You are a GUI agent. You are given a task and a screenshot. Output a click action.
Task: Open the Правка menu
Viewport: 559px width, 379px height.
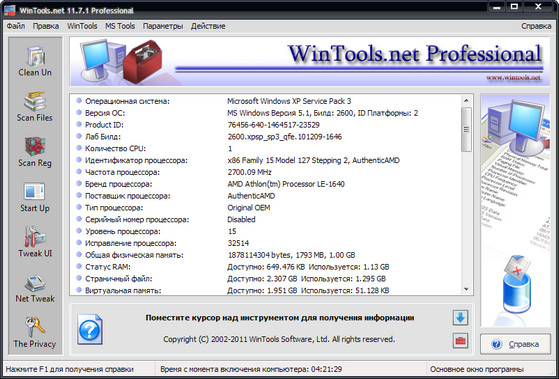coord(46,26)
